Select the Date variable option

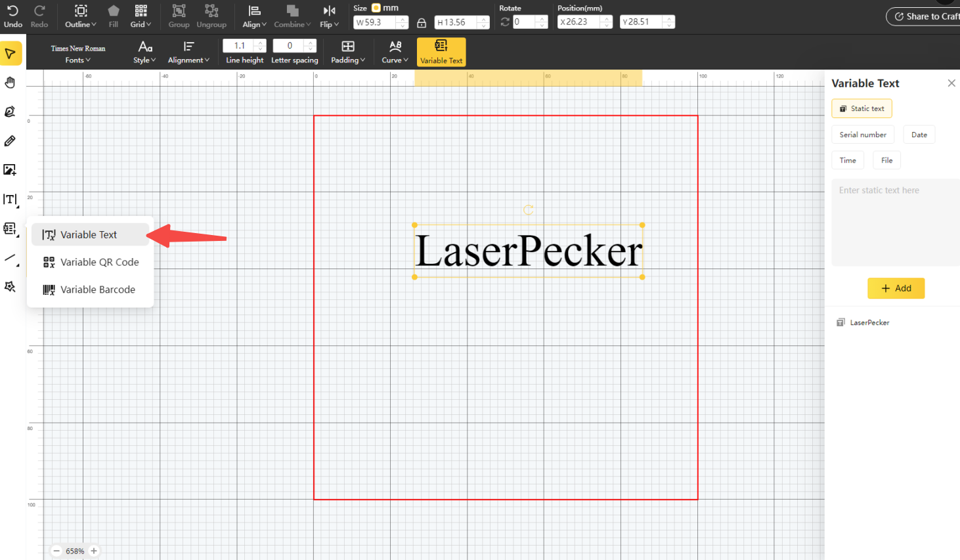tap(919, 135)
